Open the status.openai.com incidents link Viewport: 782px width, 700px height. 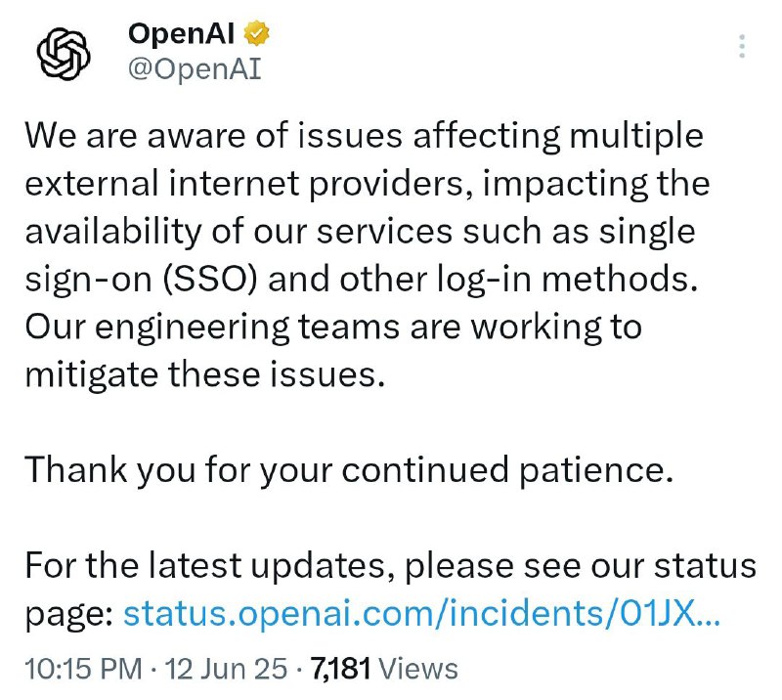click(x=422, y=613)
